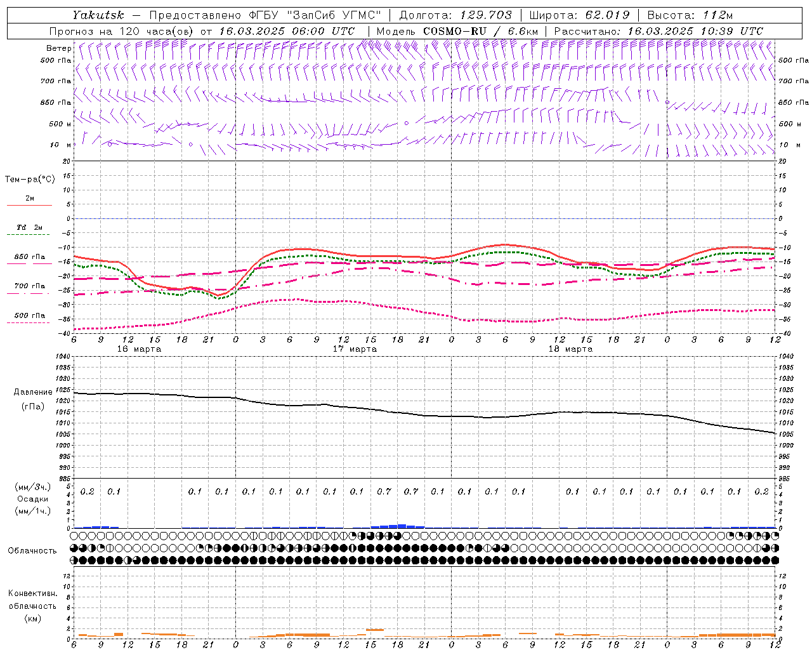812x650 pixels.
Task: Click the 'Модель COSMO-RU / 6.6км' model label
Action: pyautogui.click(x=457, y=31)
